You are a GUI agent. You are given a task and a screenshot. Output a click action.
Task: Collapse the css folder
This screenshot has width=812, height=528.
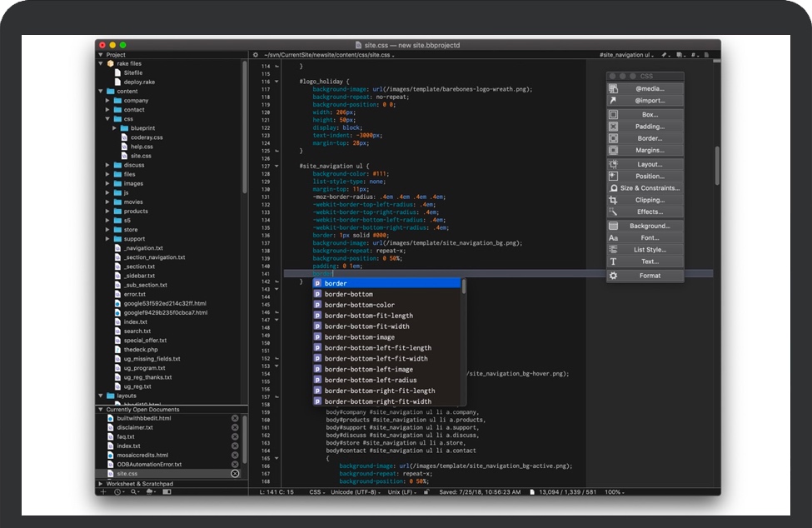[x=107, y=119]
